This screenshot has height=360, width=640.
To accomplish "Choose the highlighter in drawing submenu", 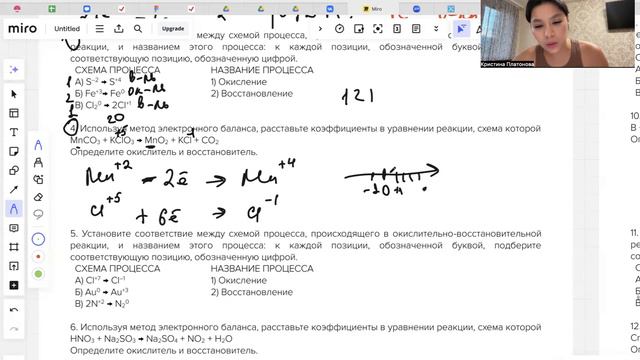I will (x=38, y=162).
